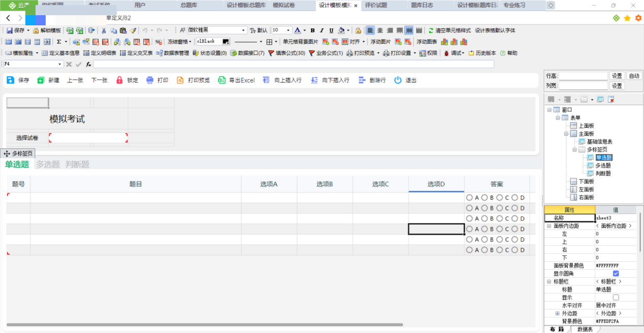Screen dimensions: 644x333
Task: Click the export Excel icon
Action: point(222,80)
